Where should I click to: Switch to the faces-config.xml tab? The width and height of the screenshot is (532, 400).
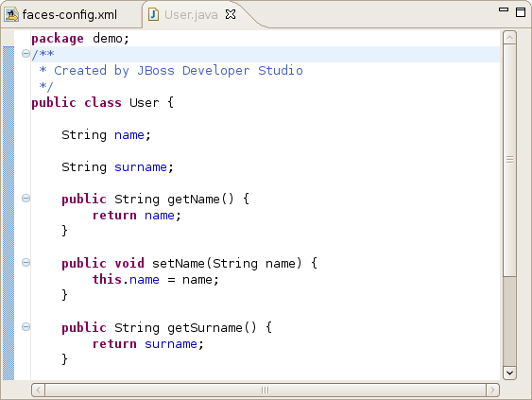tap(70, 14)
